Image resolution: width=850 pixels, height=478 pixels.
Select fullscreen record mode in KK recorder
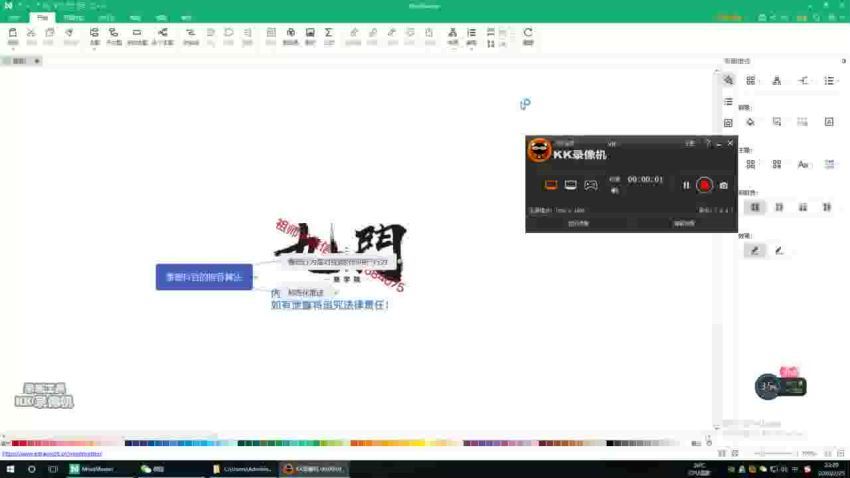coord(551,185)
